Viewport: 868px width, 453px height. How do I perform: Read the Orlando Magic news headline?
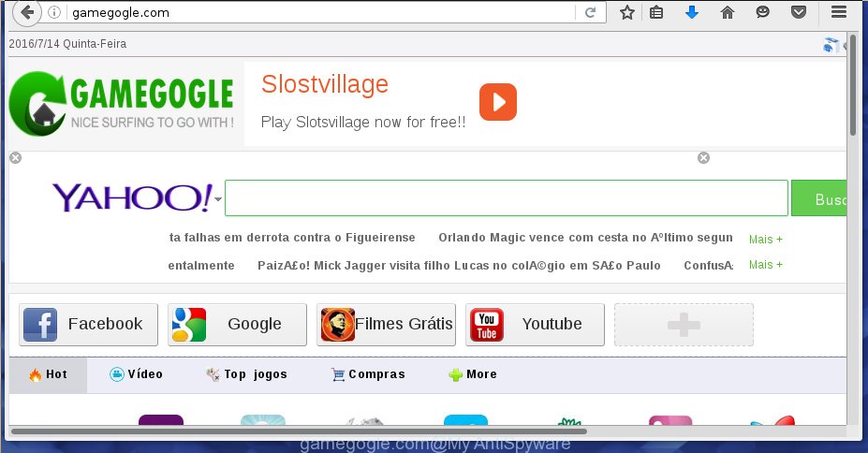[x=585, y=238]
